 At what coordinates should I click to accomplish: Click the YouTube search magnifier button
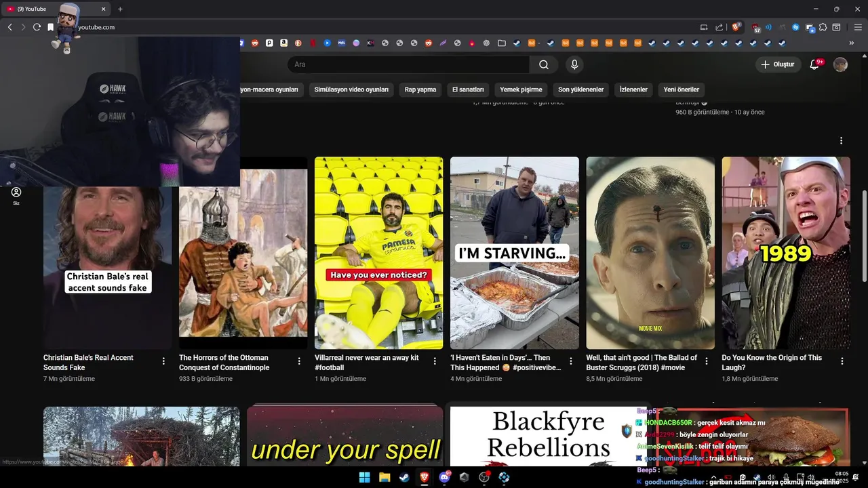click(x=544, y=64)
